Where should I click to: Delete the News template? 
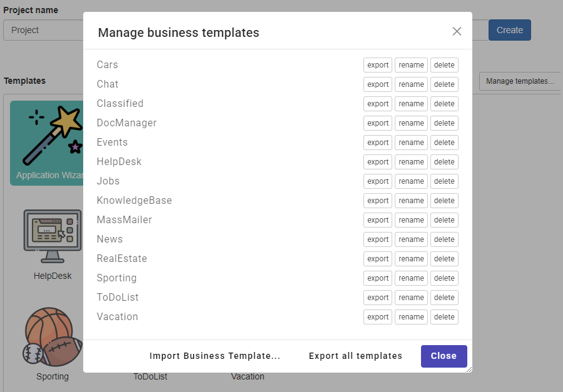pyautogui.click(x=444, y=239)
